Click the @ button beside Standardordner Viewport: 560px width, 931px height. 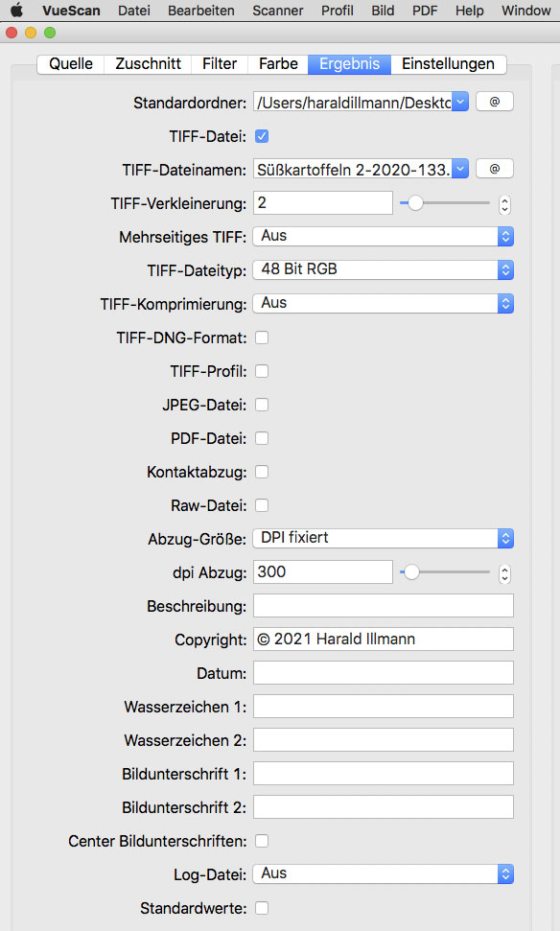[x=494, y=102]
